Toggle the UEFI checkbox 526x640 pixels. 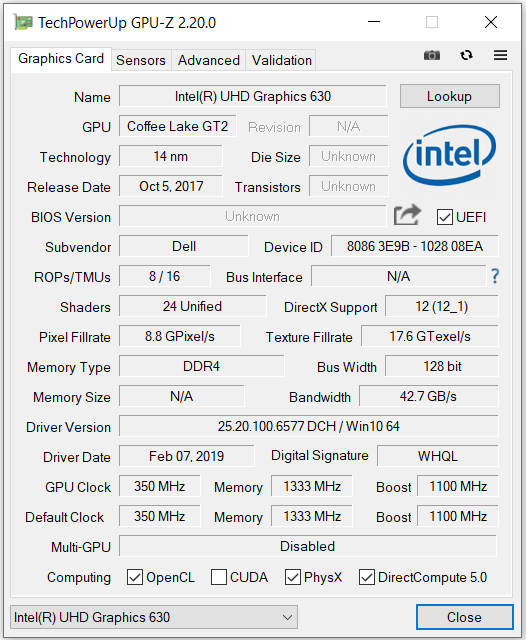pyautogui.click(x=444, y=217)
